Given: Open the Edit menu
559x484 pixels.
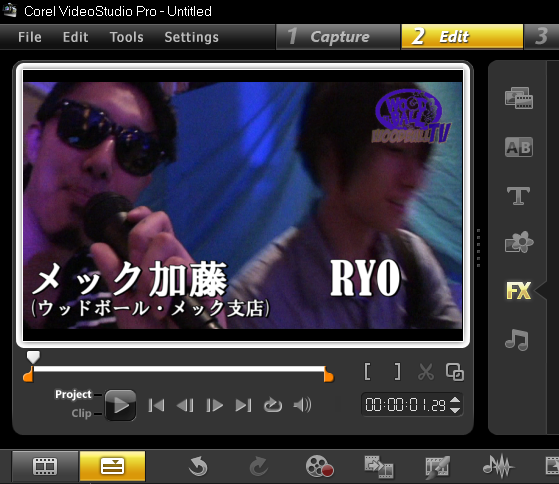Looking at the screenshot, I should (x=75, y=37).
